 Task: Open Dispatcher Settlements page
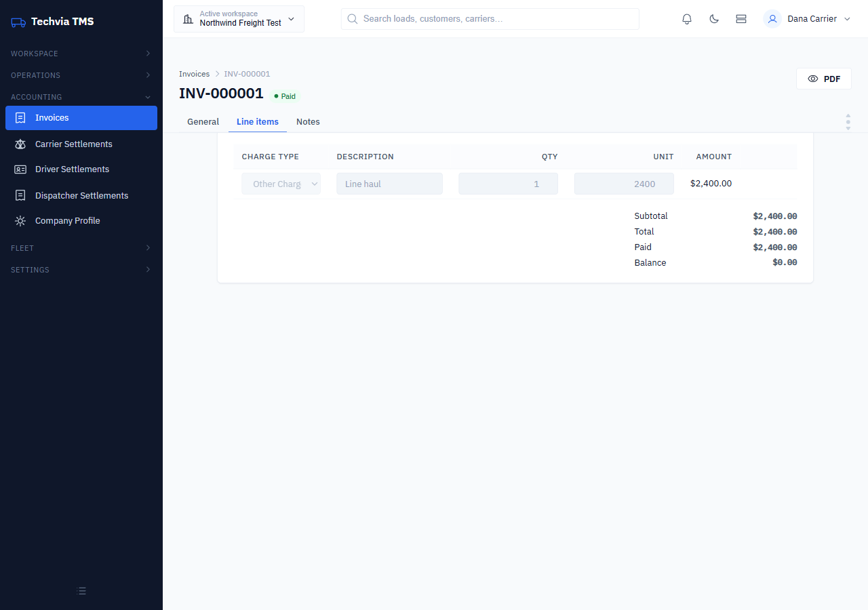(81, 196)
